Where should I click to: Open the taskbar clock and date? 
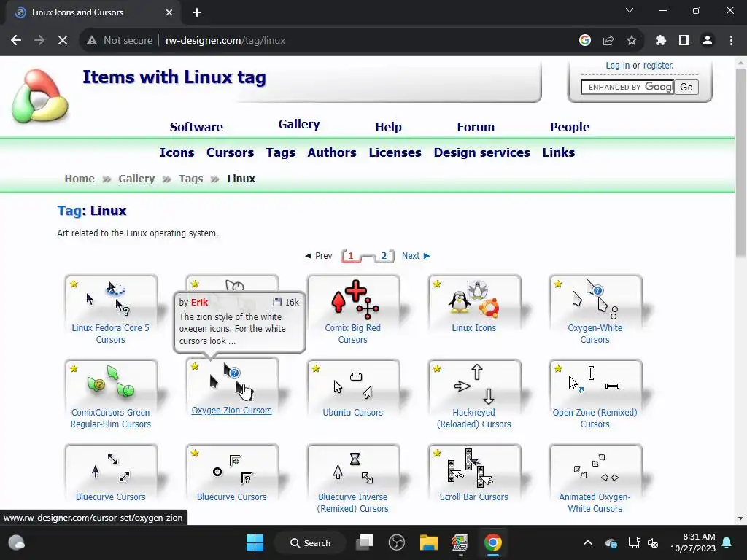click(x=693, y=542)
